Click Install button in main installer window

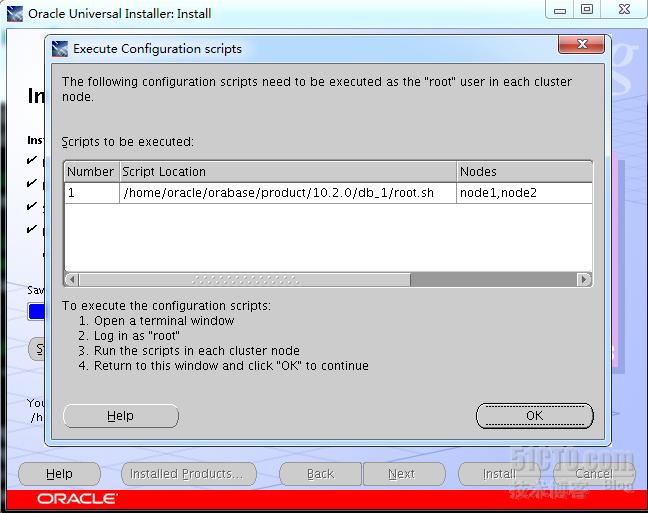(499, 474)
